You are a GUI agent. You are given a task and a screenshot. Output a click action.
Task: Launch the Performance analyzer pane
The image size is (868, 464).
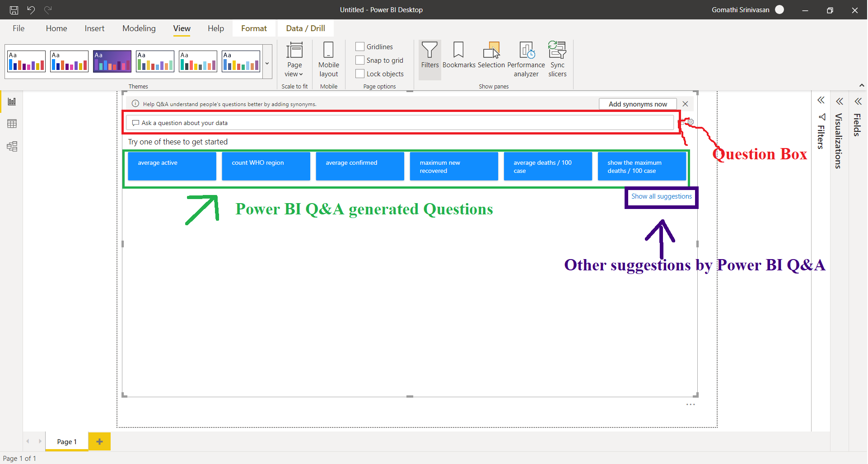(x=526, y=60)
